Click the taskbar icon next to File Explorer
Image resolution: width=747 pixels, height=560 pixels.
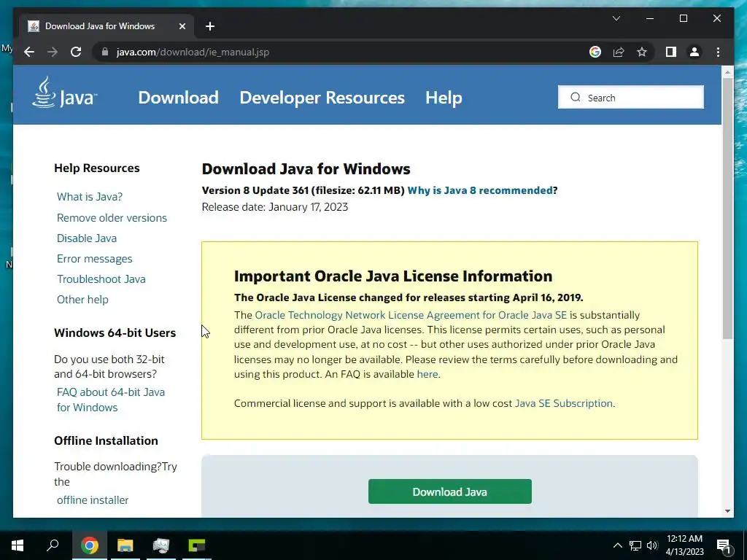[x=160, y=545]
